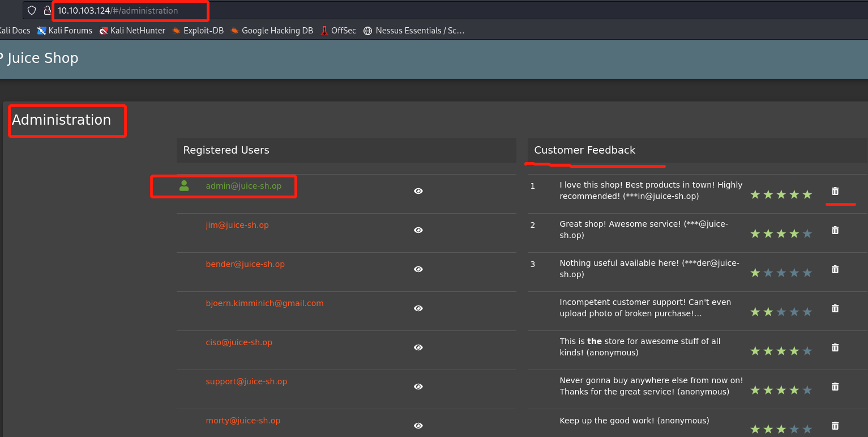Screen dimensions: 868x437
Task: Click the five-star rating on first feedback
Action: point(781,195)
